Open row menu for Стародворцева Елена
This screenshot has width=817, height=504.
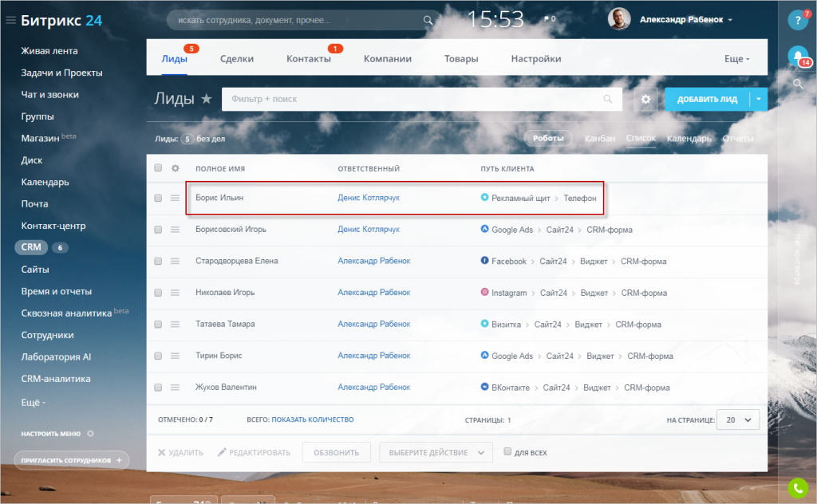click(x=175, y=262)
